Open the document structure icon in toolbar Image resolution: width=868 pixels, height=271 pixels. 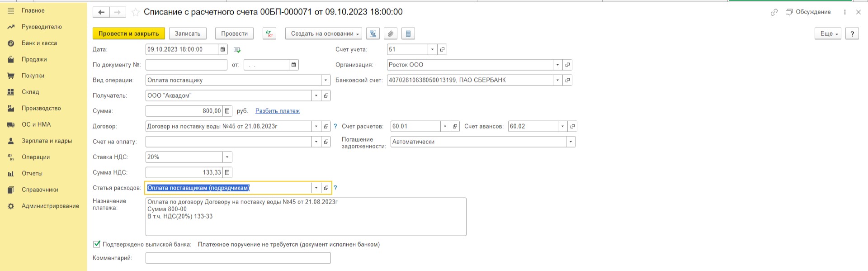[373, 33]
